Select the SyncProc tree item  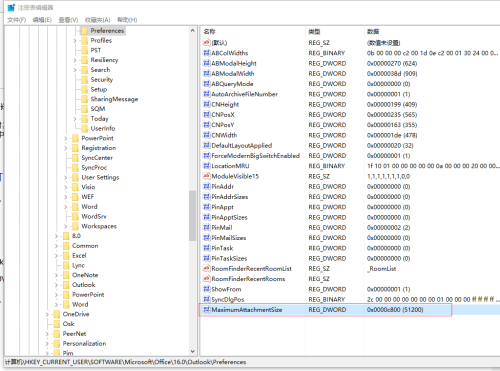94,168
